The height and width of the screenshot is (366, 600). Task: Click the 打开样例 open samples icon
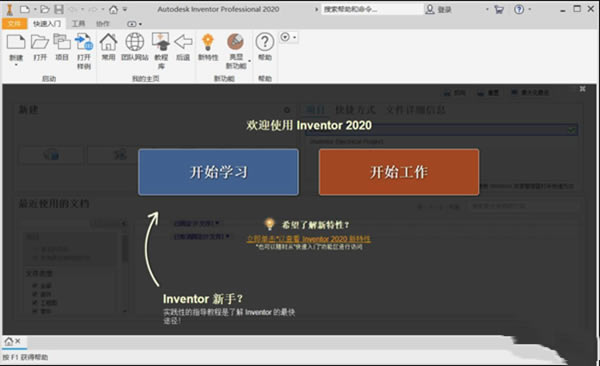(x=84, y=42)
